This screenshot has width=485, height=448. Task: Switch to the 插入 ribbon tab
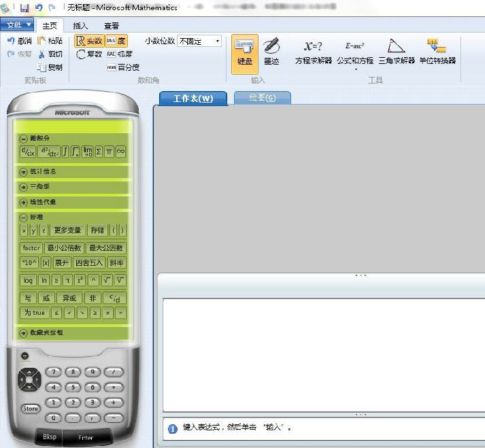coord(80,26)
